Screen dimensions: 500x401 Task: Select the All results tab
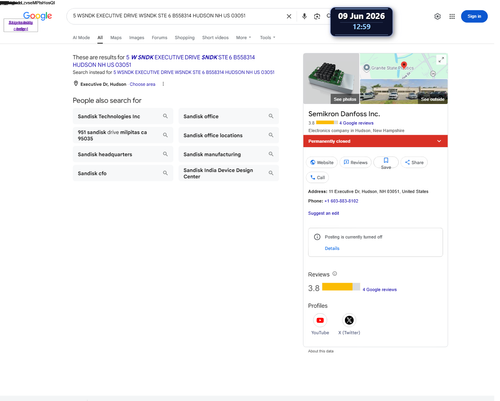(x=100, y=38)
